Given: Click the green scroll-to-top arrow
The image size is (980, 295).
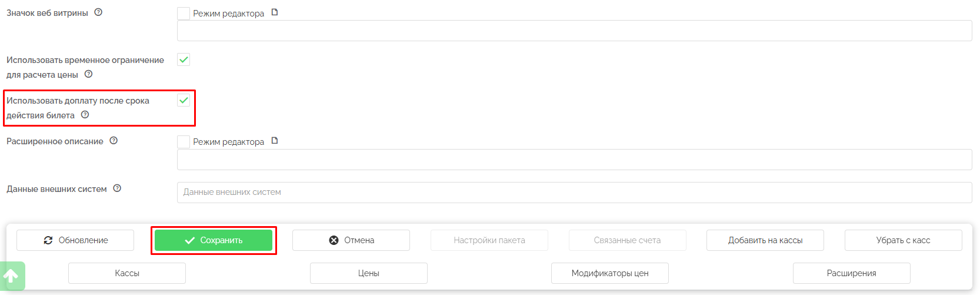Looking at the screenshot, I should coord(12,276).
